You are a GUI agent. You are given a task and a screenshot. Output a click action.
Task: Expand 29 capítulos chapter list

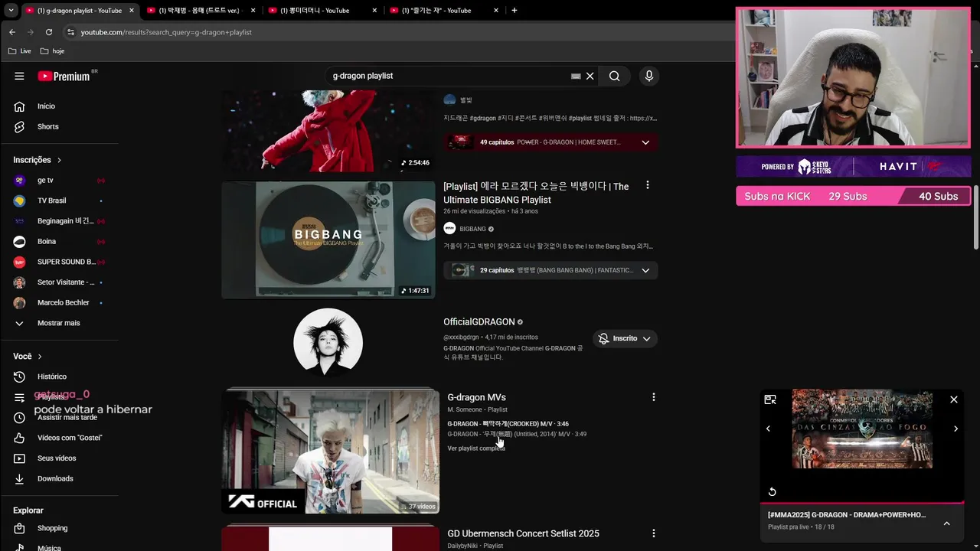pyautogui.click(x=645, y=270)
